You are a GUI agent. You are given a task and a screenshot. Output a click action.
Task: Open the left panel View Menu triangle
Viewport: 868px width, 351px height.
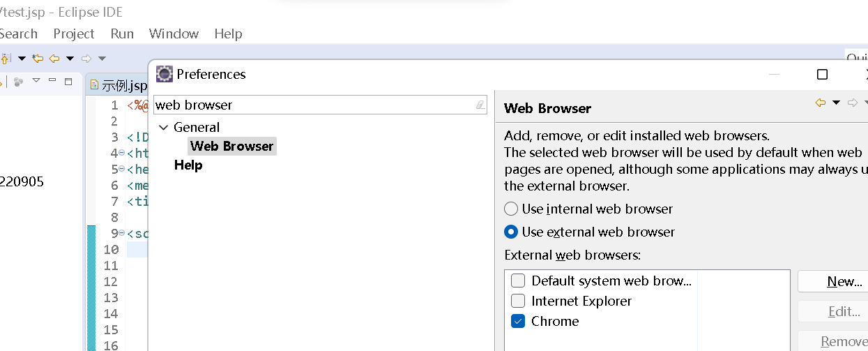(x=36, y=81)
